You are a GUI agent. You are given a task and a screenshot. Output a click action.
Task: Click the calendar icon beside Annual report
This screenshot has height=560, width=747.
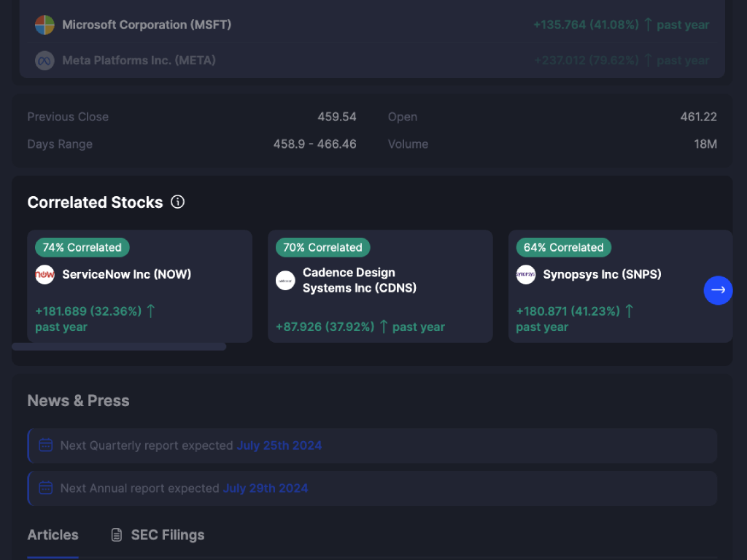(x=46, y=488)
